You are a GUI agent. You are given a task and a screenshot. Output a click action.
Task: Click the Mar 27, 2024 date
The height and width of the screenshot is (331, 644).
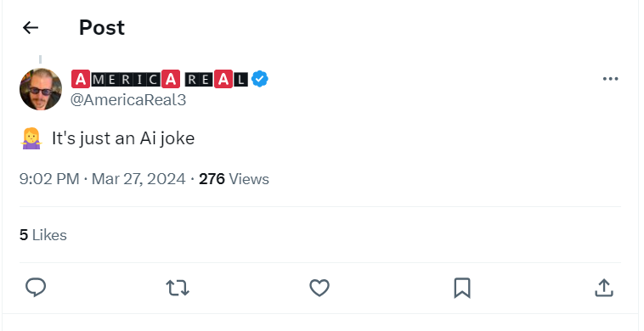pyautogui.click(x=138, y=179)
